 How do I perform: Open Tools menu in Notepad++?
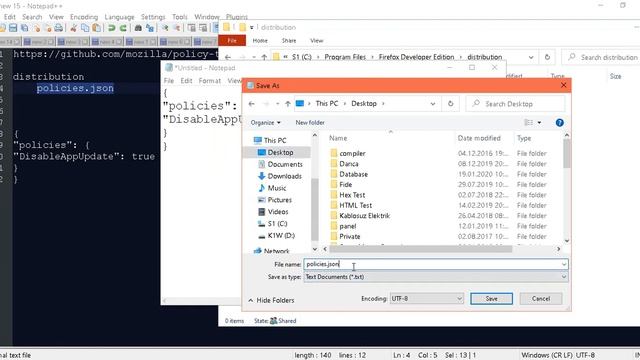pos(180,17)
